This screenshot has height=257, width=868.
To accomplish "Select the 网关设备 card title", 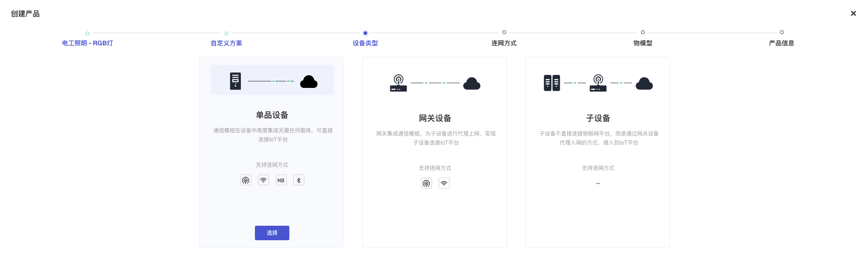I will click(x=435, y=118).
